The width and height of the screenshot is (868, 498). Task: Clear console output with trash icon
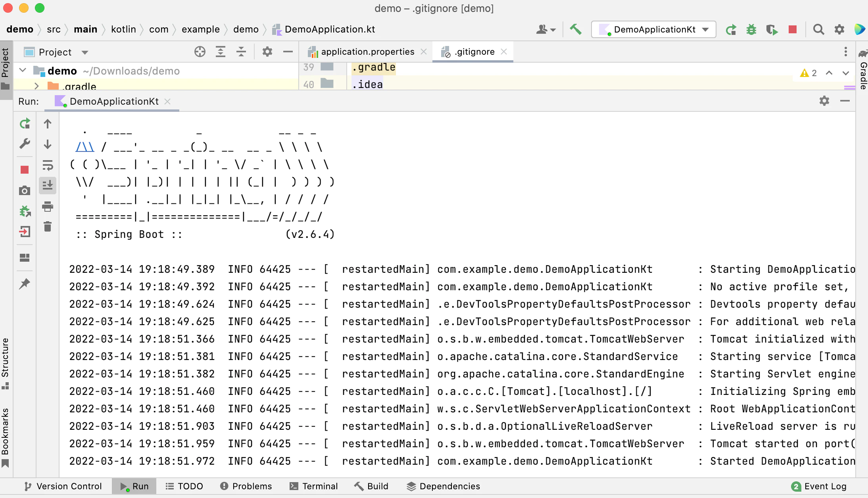point(48,227)
